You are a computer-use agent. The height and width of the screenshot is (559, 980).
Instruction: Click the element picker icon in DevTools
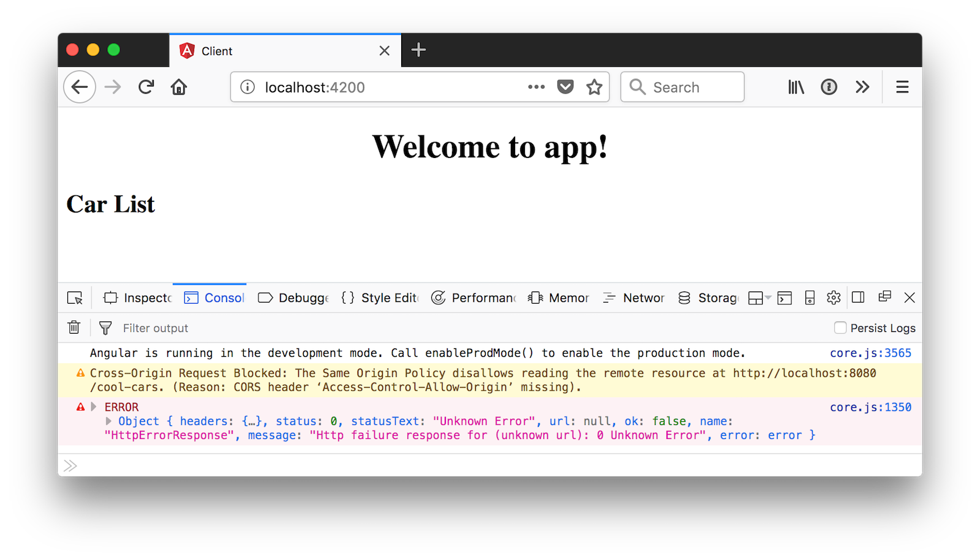pyautogui.click(x=75, y=298)
